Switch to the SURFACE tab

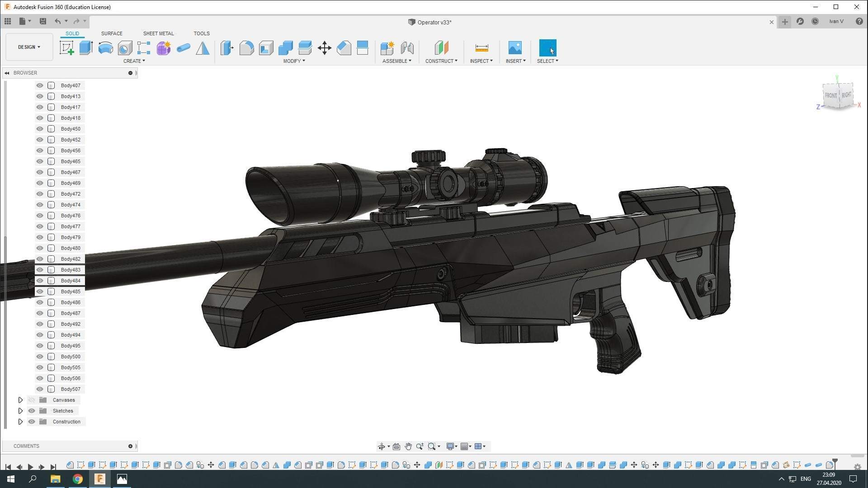[112, 33]
